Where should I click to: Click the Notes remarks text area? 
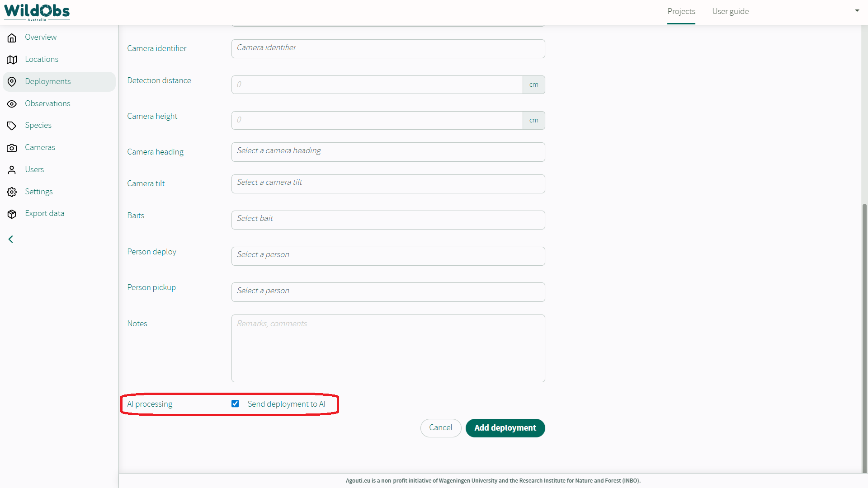tap(388, 348)
